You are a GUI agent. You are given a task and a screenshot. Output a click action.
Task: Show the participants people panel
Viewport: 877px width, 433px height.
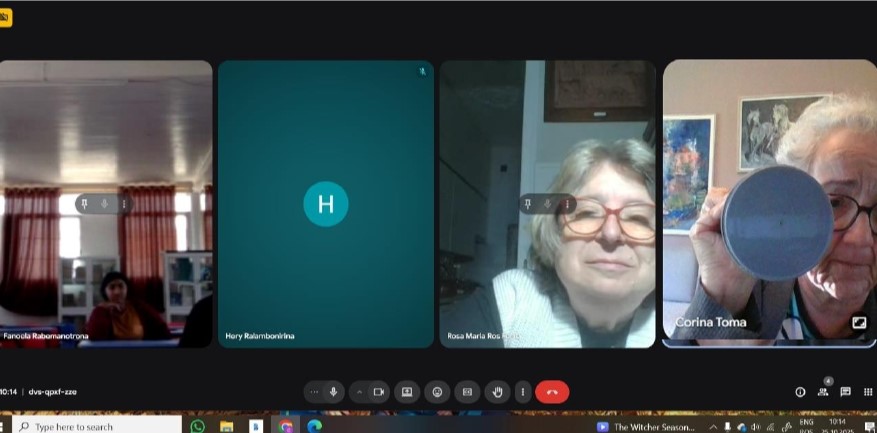(x=823, y=392)
